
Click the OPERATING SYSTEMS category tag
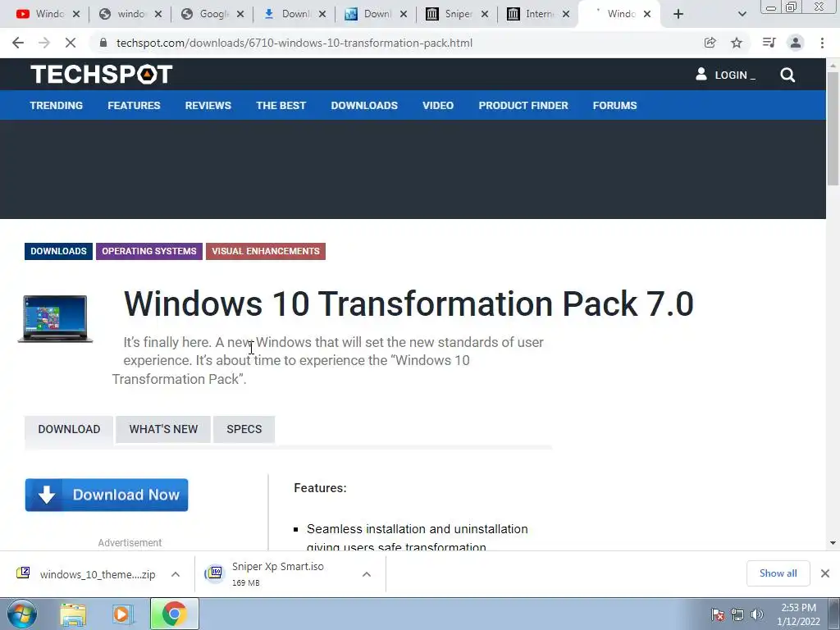tap(149, 251)
